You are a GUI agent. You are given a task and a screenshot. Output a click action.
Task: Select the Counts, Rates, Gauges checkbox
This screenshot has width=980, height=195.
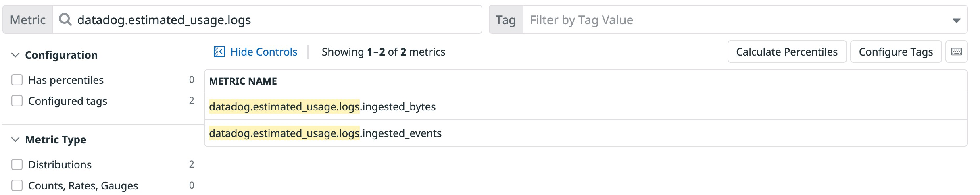tap(17, 185)
